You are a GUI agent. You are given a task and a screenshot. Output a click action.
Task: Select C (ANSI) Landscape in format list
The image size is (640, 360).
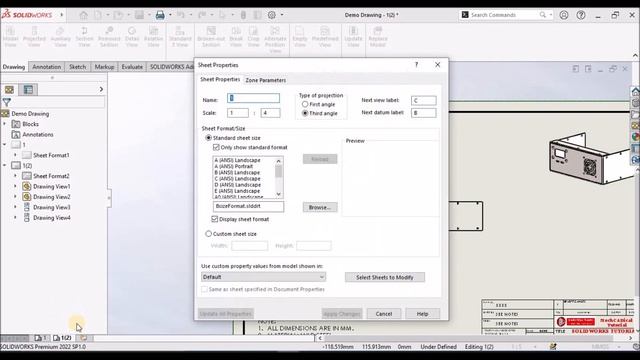pyautogui.click(x=237, y=178)
